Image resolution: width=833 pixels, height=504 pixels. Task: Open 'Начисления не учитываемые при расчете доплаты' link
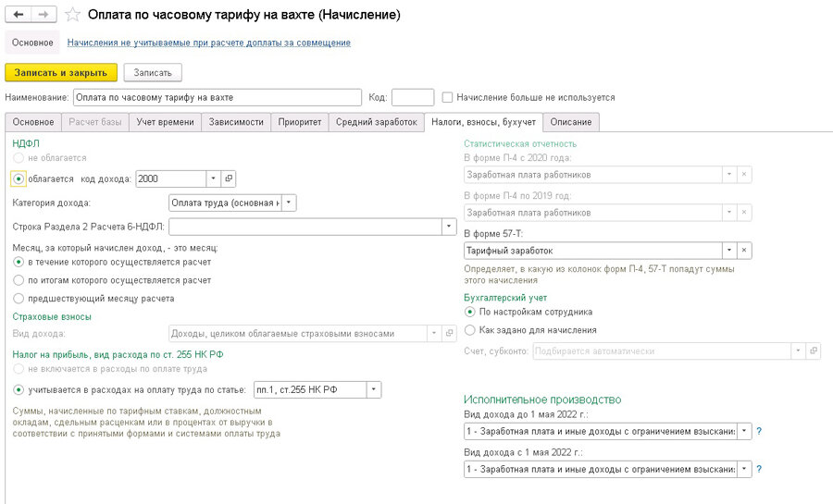point(209,43)
